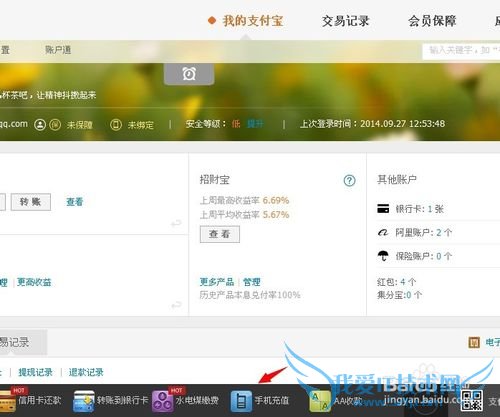Click the 阿里账户 logo icon
Screen dimensions: 500x417
[x=383, y=232]
